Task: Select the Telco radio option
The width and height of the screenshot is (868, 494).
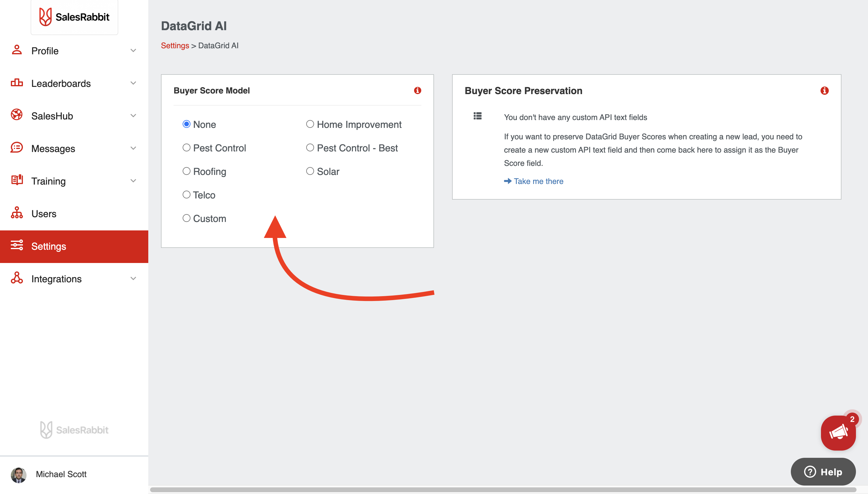Action: click(186, 195)
